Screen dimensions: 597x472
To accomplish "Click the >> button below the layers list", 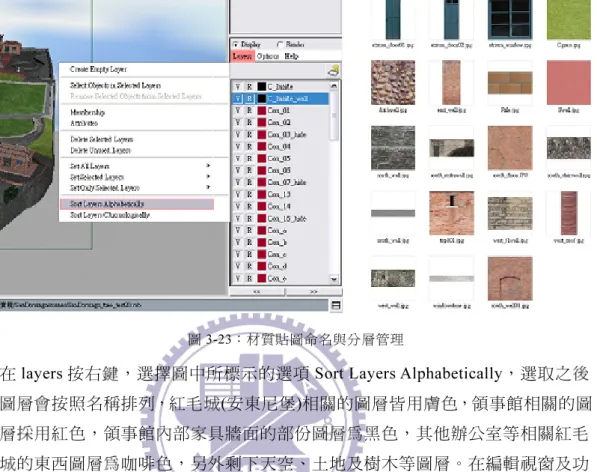I will 314,292.
